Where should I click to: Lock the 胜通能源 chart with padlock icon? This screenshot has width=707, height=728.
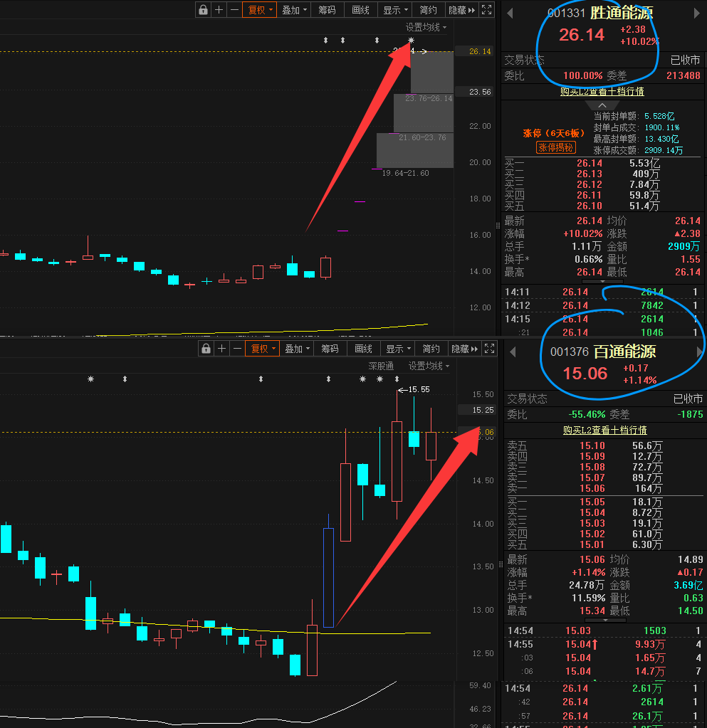coord(203,10)
